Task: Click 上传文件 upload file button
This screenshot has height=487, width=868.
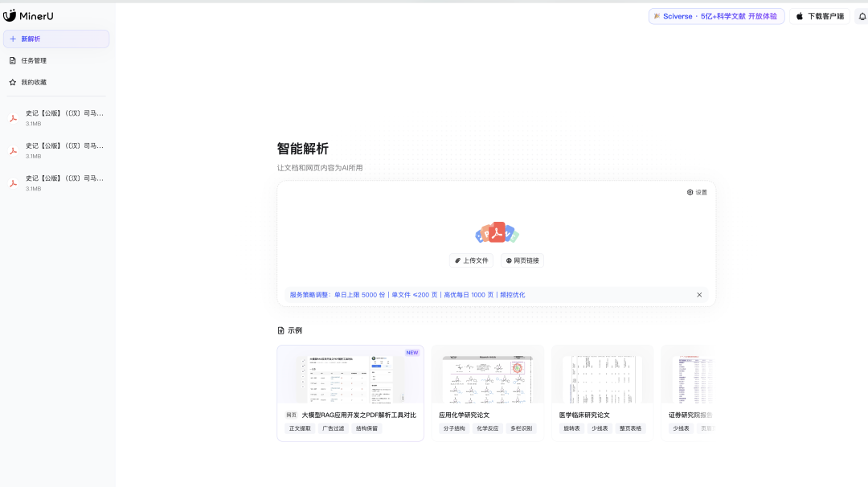Action: (471, 260)
